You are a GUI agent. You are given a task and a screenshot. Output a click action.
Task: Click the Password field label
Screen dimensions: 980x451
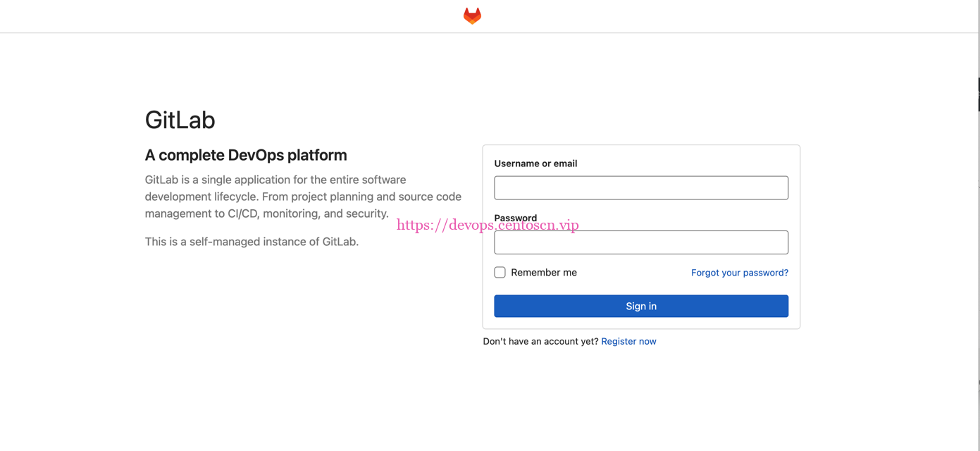(515, 216)
